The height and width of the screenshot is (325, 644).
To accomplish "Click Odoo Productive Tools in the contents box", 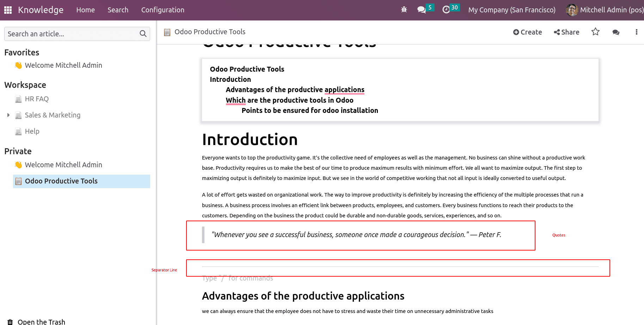I will (247, 69).
